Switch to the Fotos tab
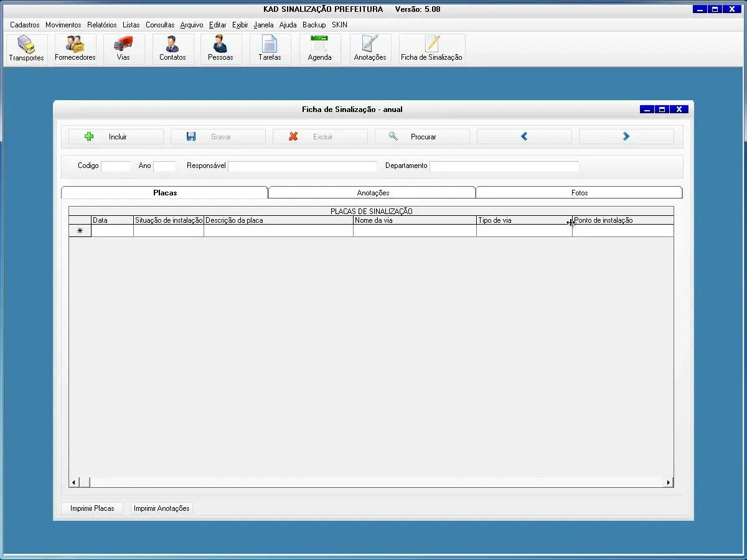 (x=580, y=193)
